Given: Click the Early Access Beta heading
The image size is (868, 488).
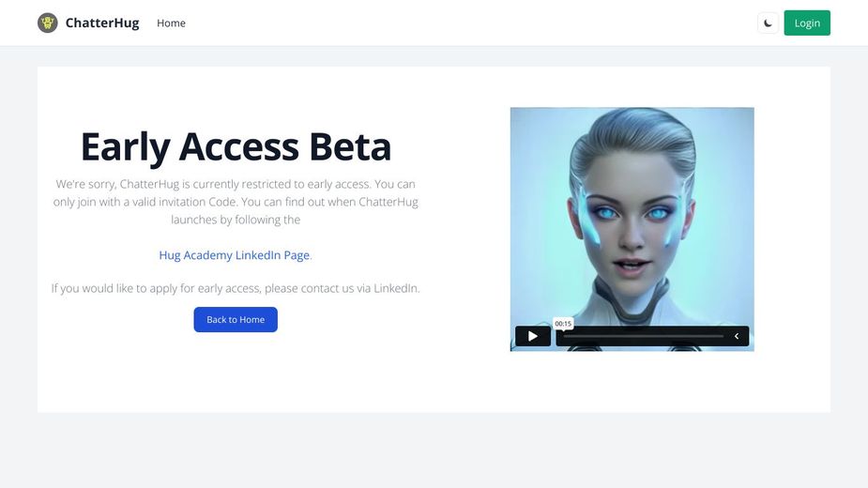Looking at the screenshot, I should pyautogui.click(x=236, y=146).
